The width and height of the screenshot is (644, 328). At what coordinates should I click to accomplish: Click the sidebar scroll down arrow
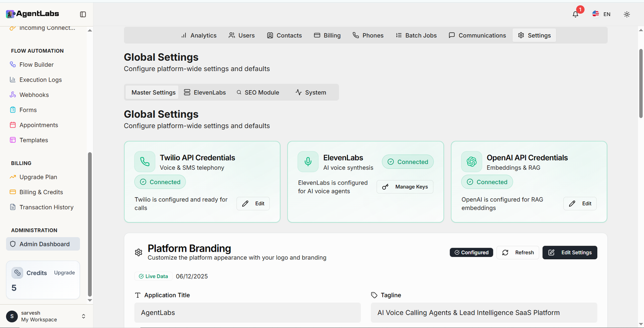click(x=90, y=300)
